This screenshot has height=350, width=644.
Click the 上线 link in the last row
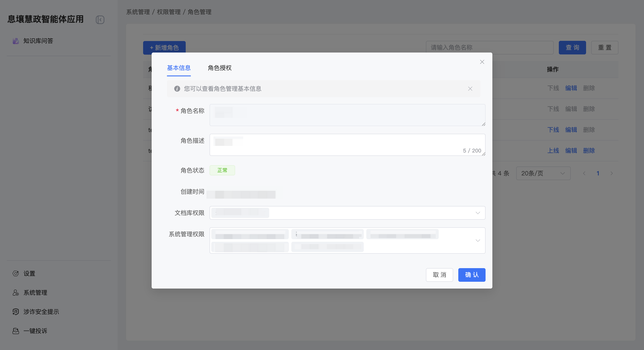[553, 151]
